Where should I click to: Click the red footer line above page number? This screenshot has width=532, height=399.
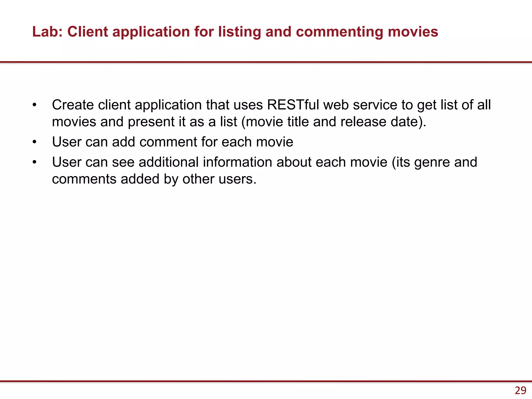point(266,381)
